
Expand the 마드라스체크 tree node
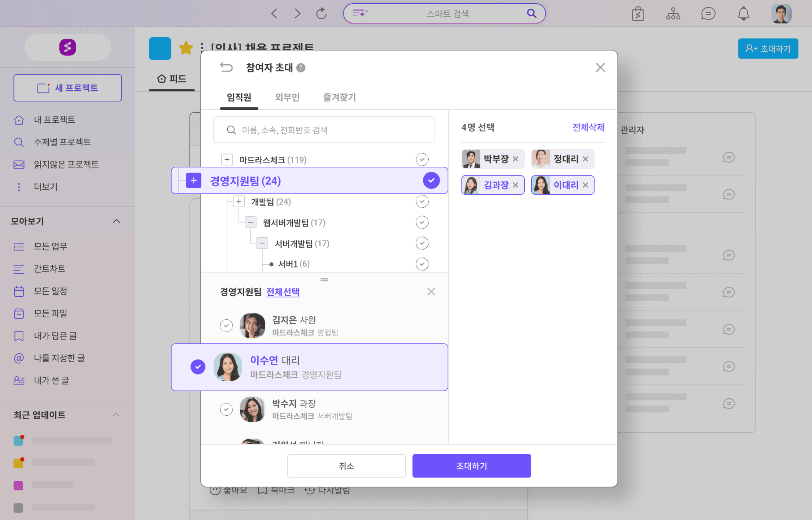[227, 160]
